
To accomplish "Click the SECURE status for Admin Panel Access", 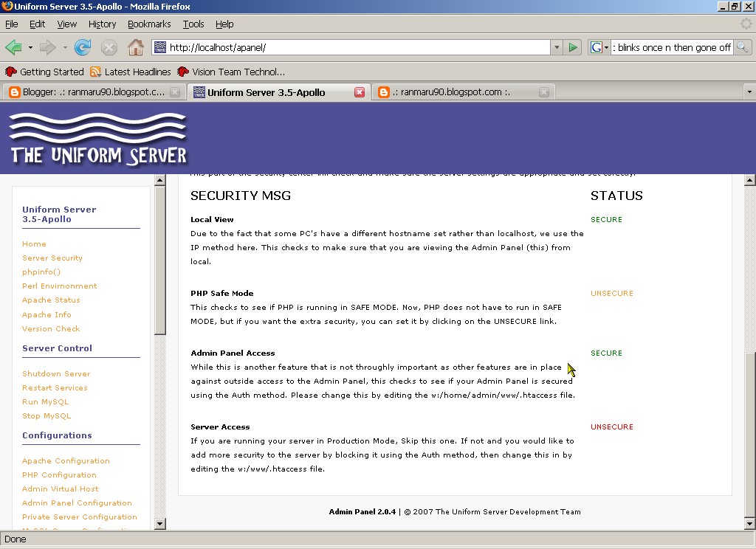I will tap(606, 353).
